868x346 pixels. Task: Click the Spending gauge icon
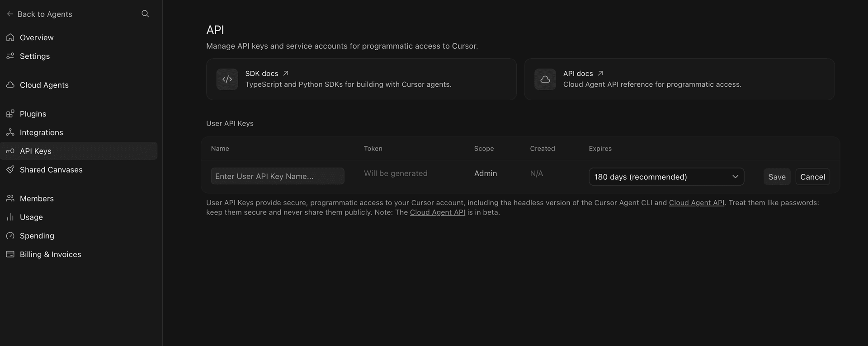point(10,236)
